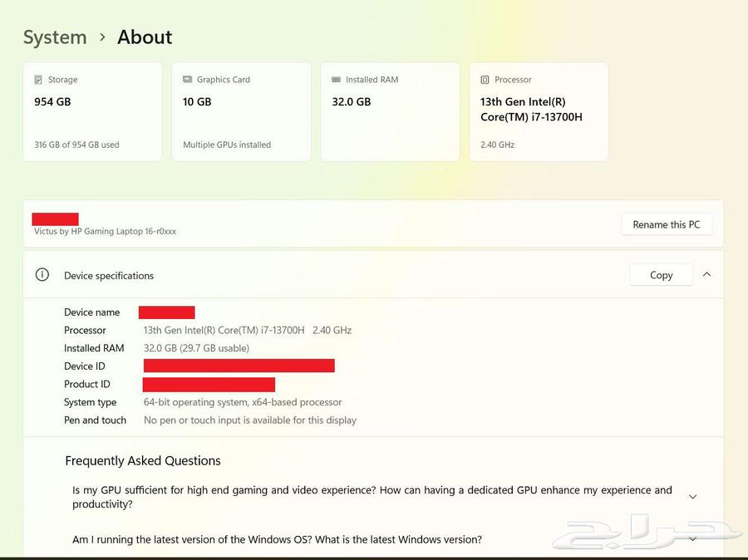Select the 32.0 GB value in the RAM card
Image resolution: width=748 pixels, height=560 pixels.
coord(351,102)
